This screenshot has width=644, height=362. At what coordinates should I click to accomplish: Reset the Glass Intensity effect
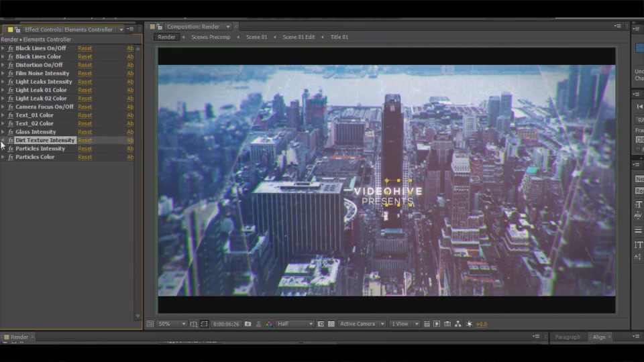[85, 132]
